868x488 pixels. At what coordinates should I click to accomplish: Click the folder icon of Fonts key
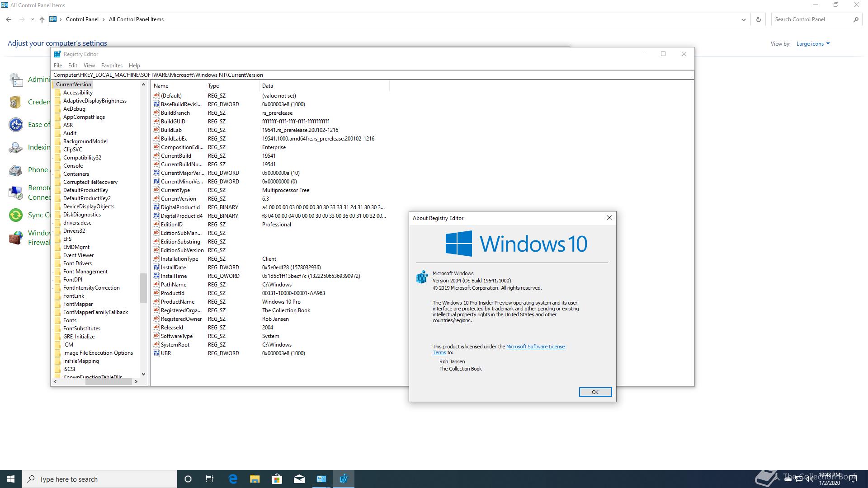[57, 320]
